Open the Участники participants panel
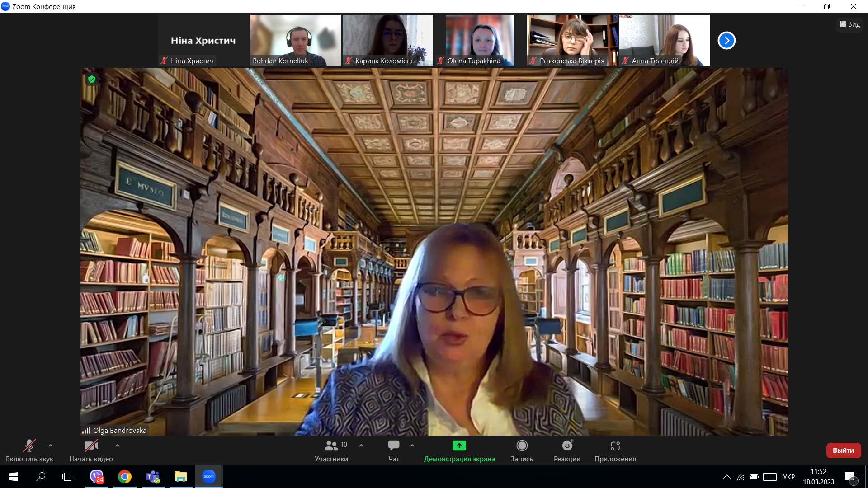This screenshot has width=868, height=488. coord(331,451)
